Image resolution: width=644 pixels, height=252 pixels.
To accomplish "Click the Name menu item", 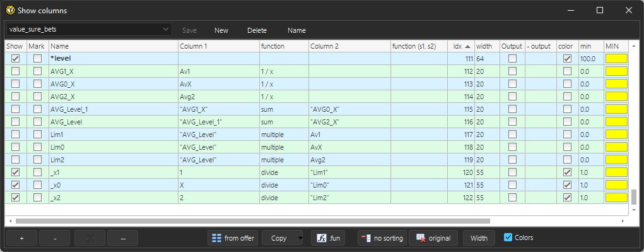I will click(296, 30).
